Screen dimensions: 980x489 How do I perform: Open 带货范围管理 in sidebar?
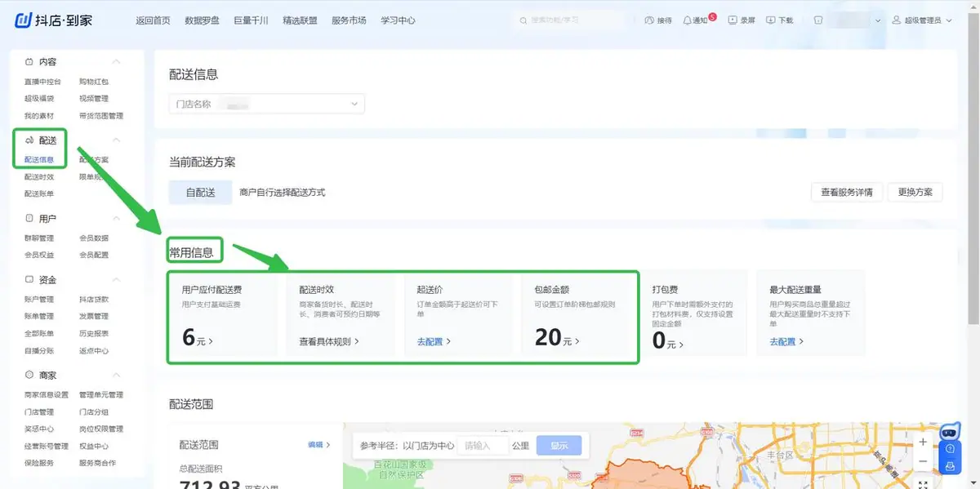[x=101, y=116]
